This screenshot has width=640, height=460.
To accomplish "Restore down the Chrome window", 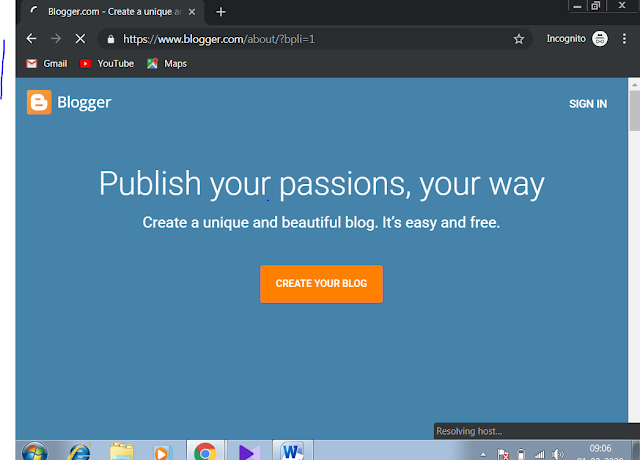I will (596, 6).
